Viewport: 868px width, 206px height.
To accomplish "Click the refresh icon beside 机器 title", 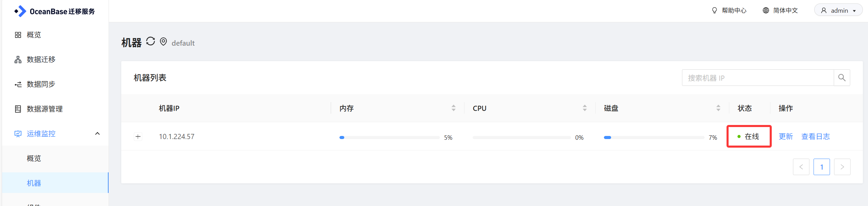I will tap(150, 42).
